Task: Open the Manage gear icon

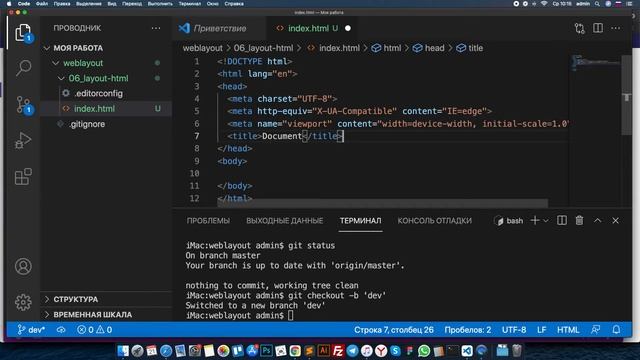Action: click(x=23, y=302)
